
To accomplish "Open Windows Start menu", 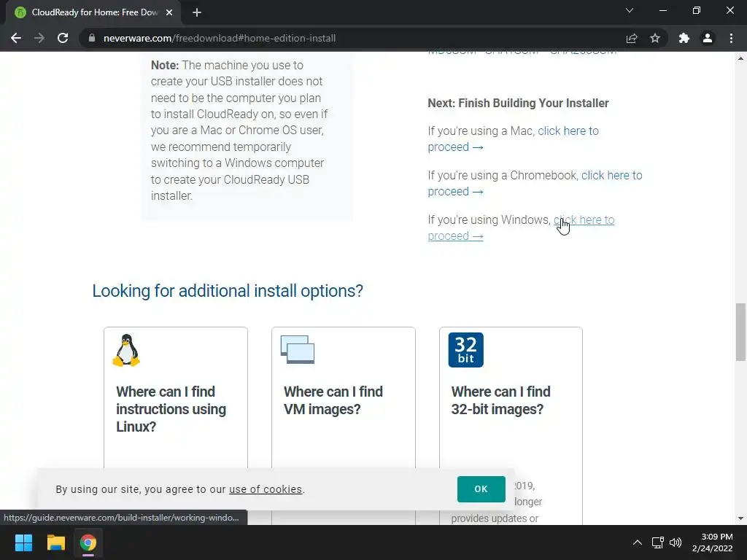I will click(23, 542).
